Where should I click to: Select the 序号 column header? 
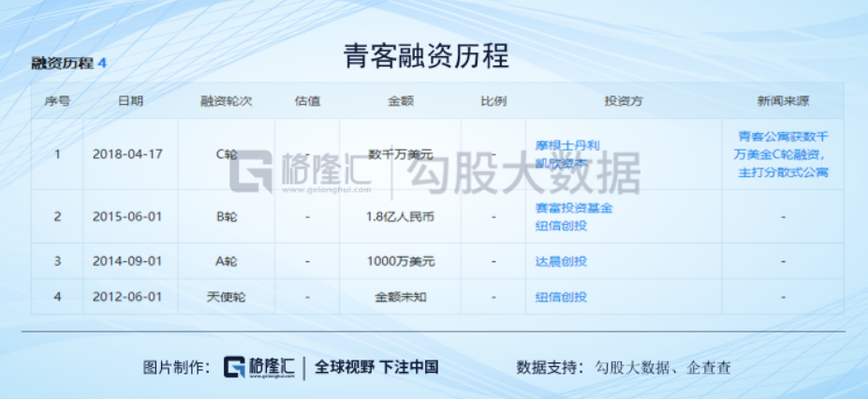pyautogui.click(x=57, y=101)
